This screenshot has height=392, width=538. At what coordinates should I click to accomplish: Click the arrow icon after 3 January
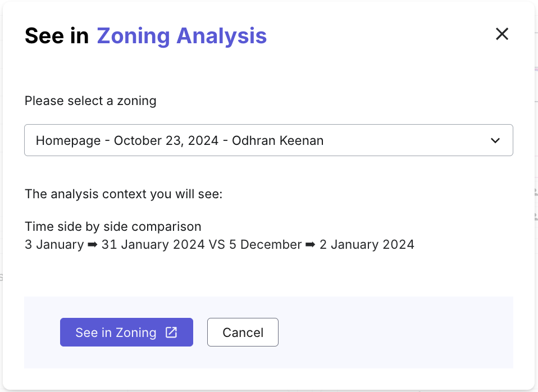[92, 245]
